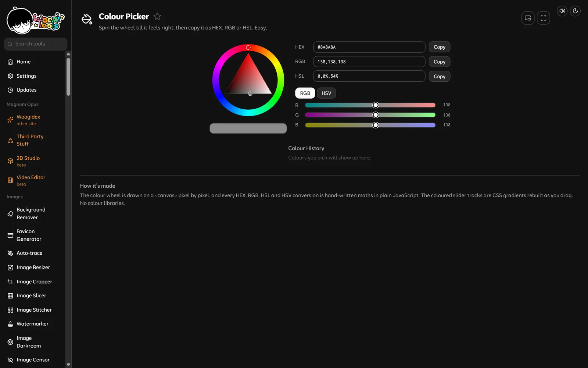Click the 'Colour History' heading
Viewport: 588px width, 368px height.
coord(306,148)
